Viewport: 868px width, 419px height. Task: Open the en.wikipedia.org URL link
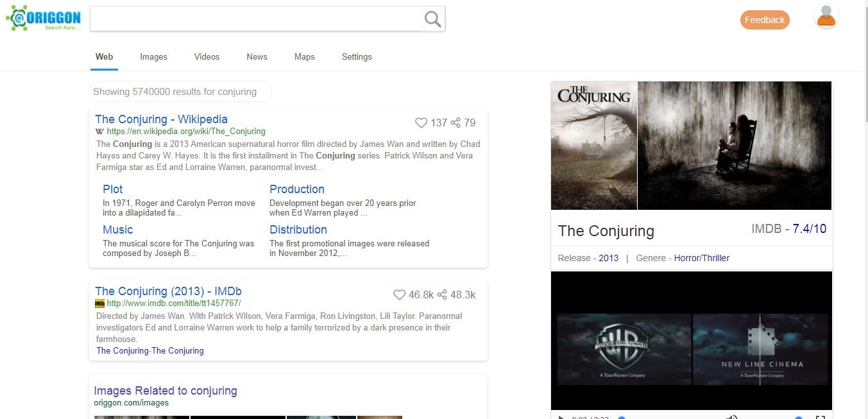point(186,131)
